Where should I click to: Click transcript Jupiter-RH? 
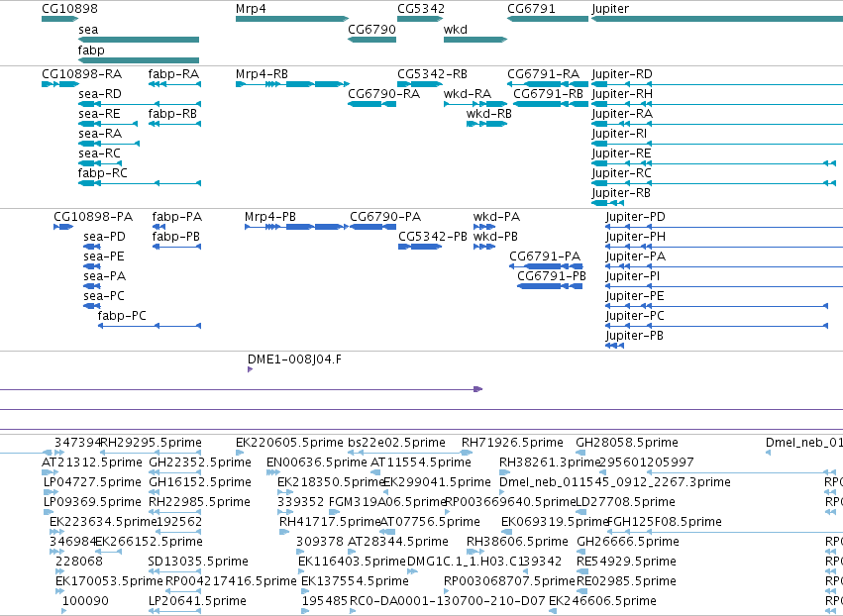pyautogui.click(x=716, y=104)
